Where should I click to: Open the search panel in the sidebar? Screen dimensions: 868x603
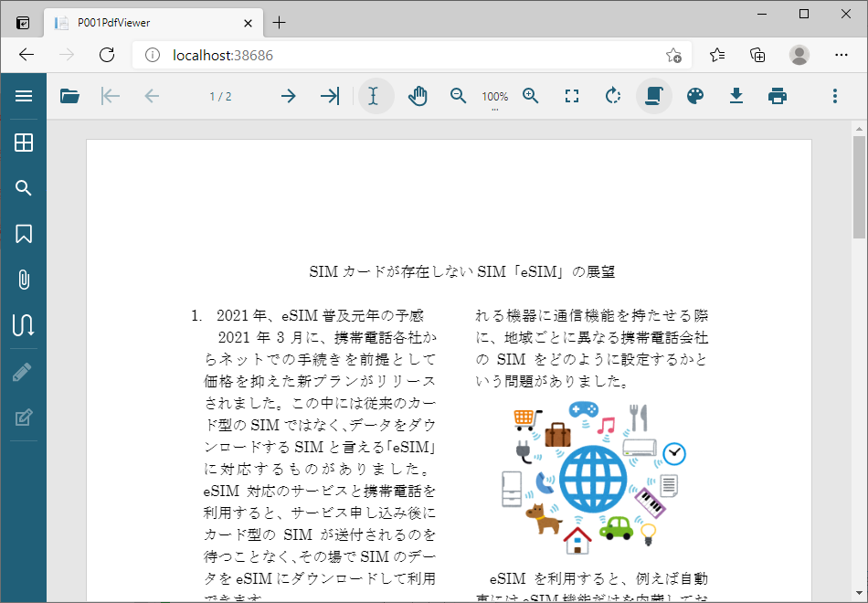click(23, 188)
